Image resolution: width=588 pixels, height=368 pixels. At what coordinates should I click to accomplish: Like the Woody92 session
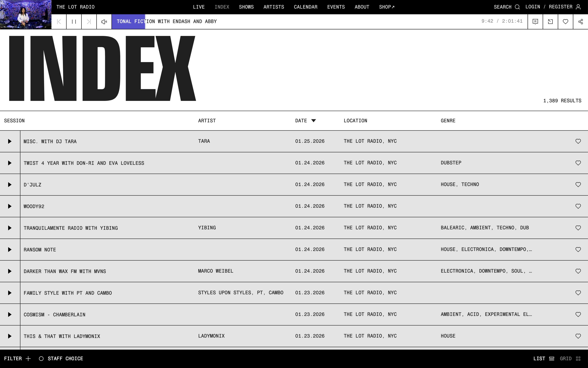point(578,206)
